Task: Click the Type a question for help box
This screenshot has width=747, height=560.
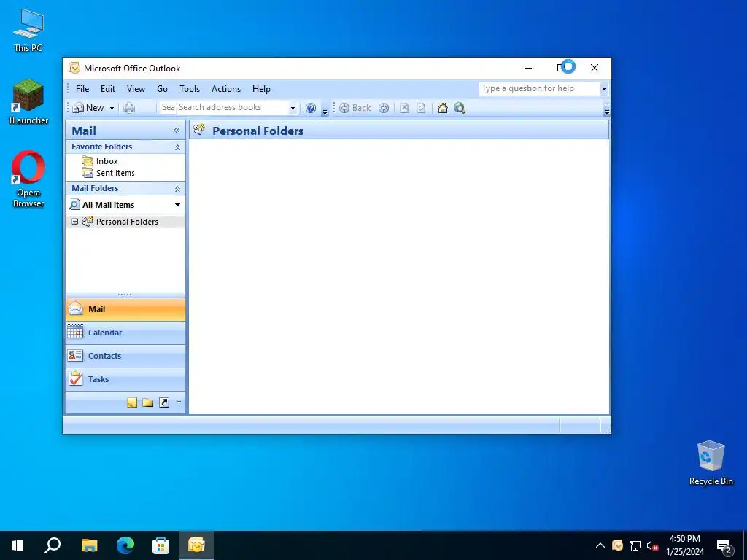Action: (x=539, y=88)
